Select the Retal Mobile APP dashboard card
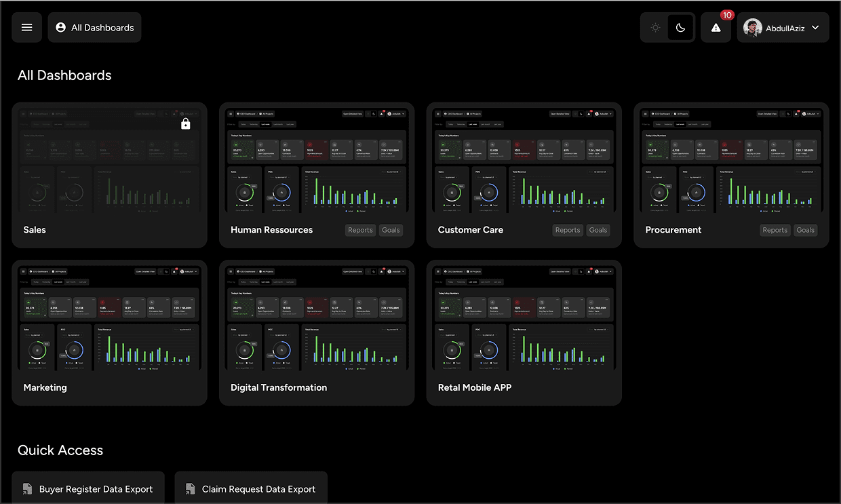 tap(524, 332)
